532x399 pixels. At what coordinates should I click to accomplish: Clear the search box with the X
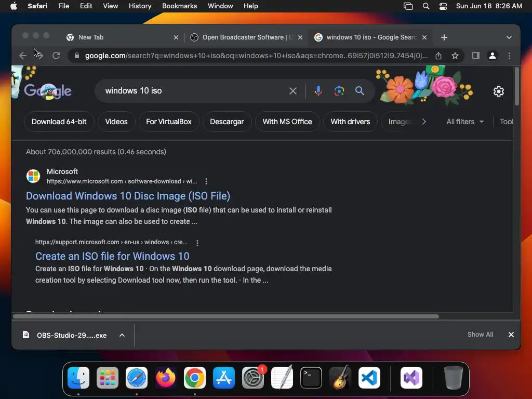pyautogui.click(x=293, y=91)
